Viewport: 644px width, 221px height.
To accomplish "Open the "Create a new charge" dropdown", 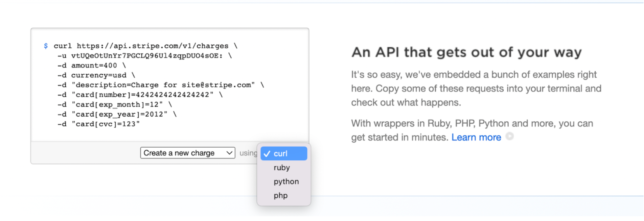I will point(187,153).
